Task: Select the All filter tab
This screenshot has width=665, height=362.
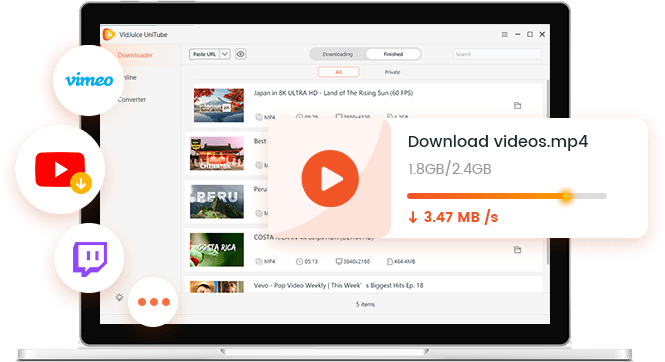Action: click(338, 72)
